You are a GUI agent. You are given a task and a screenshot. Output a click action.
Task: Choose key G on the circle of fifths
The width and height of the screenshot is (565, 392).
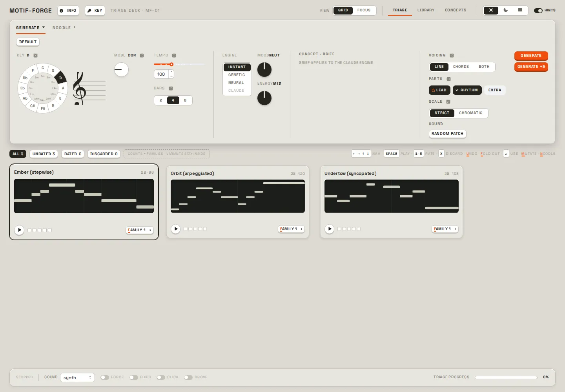[53, 71]
